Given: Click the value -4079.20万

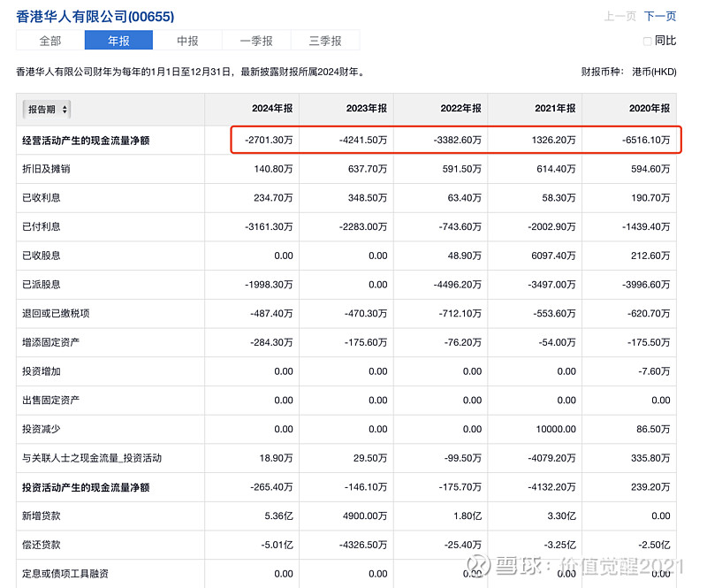Looking at the screenshot, I should point(551,458).
